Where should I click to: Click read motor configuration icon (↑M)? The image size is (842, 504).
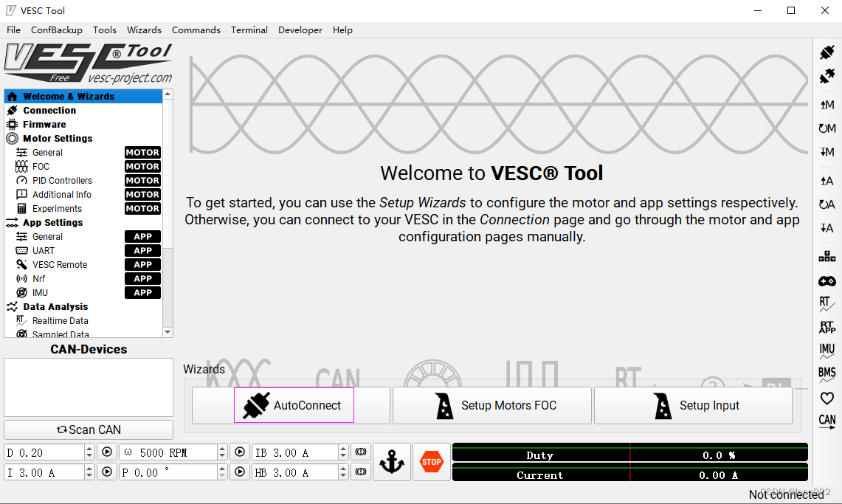827,105
